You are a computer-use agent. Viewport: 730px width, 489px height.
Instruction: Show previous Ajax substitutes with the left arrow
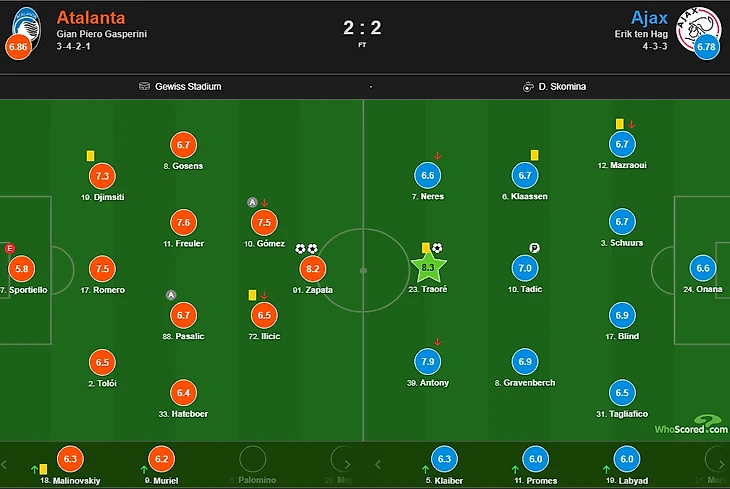(378, 464)
